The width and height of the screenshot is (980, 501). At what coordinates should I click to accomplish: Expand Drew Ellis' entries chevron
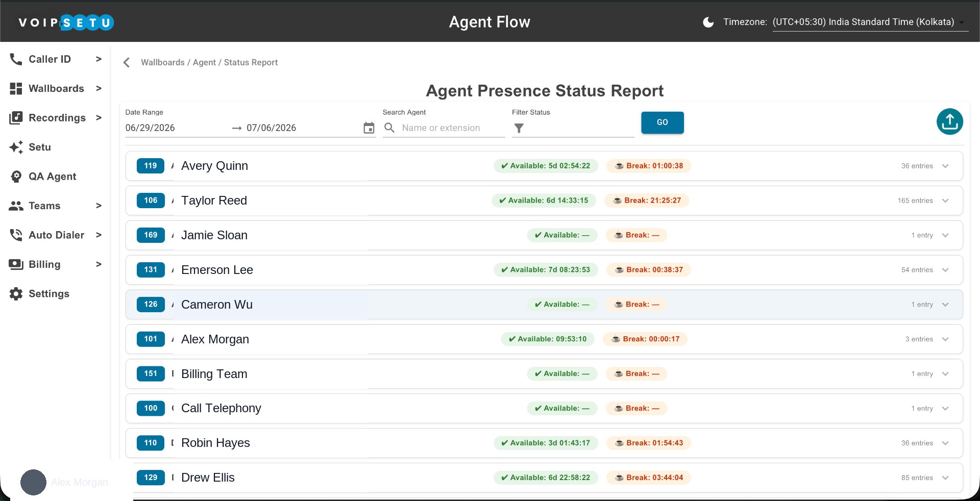(x=945, y=478)
